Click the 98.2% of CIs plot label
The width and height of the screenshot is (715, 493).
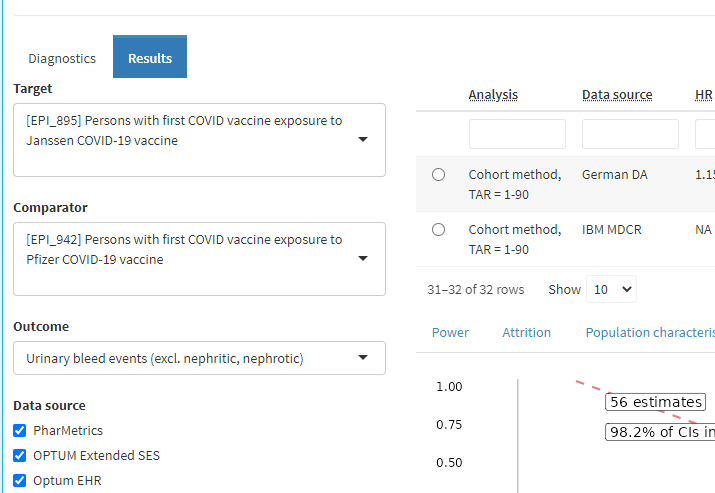(660, 432)
